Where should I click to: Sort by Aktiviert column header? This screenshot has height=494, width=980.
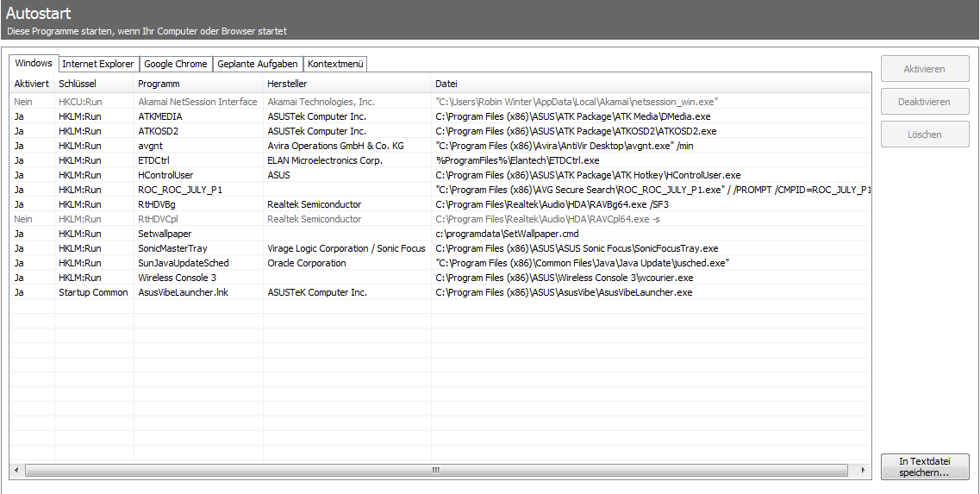[32, 83]
